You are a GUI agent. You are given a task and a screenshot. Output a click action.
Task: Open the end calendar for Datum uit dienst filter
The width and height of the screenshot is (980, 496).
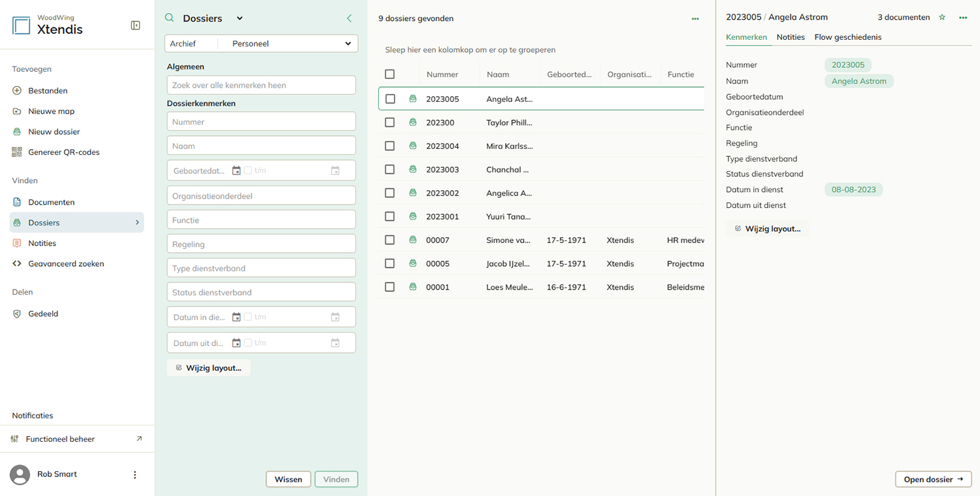point(335,343)
